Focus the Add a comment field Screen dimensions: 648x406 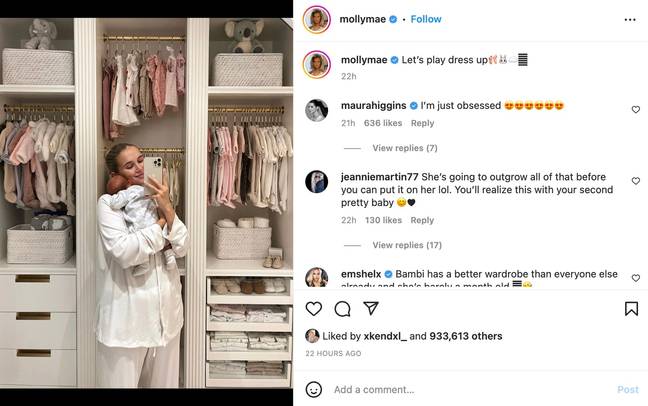click(x=471, y=389)
